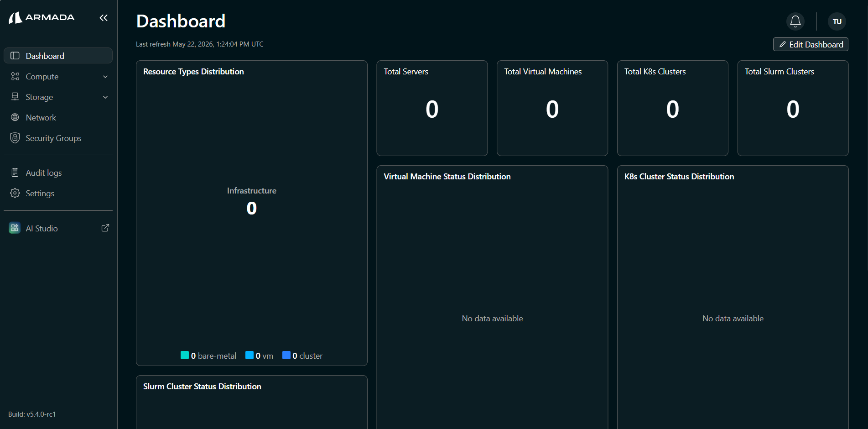Collapse the sidebar with double-chevron icon
Screen dimensions: 868x429
click(x=104, y=18)
